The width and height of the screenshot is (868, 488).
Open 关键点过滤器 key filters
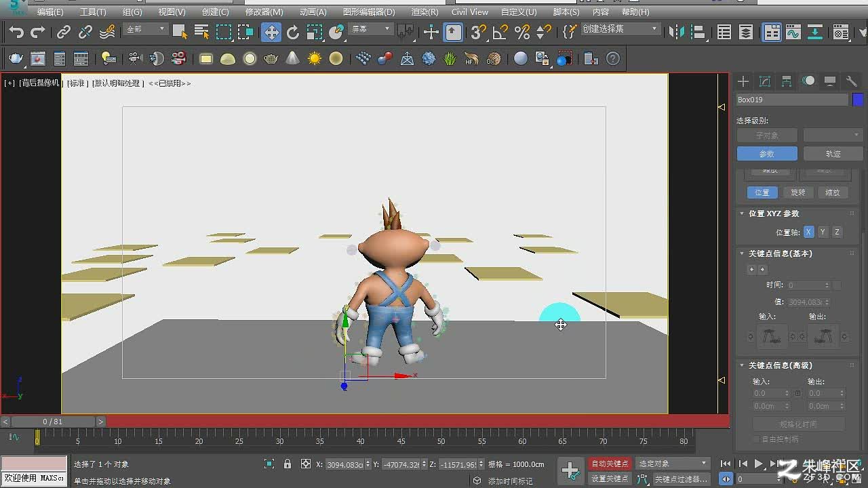(x=682, y=479)
